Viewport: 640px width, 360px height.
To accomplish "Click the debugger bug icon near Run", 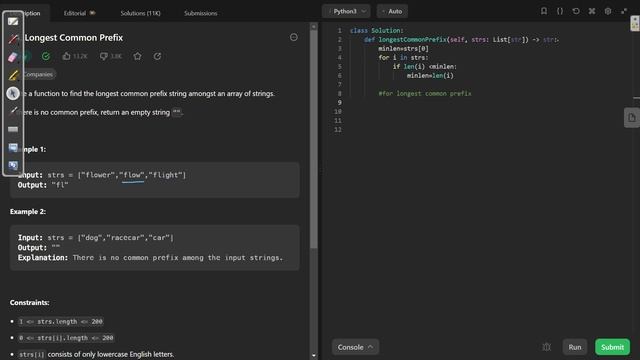I will click(547, 347).
